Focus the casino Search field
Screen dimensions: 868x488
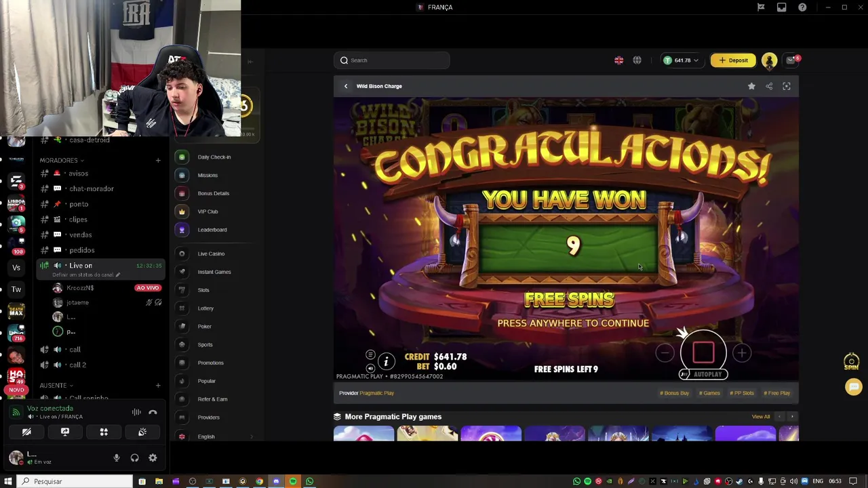(x=392, y=60)
